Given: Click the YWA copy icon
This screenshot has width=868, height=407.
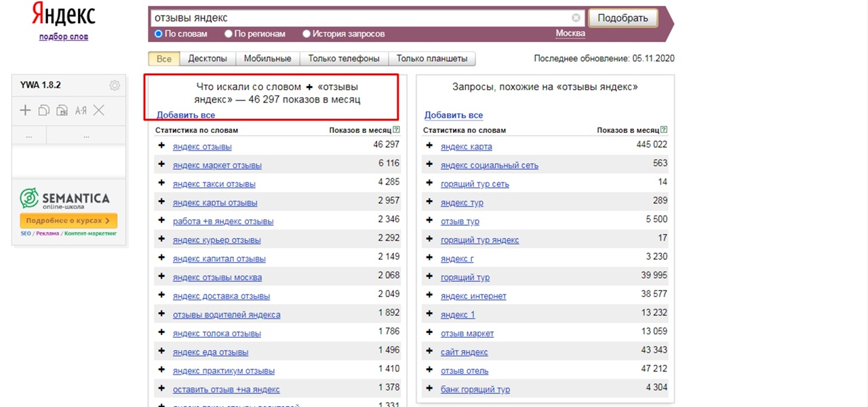Looking at the screenshot, I should [x=44, y=110].
